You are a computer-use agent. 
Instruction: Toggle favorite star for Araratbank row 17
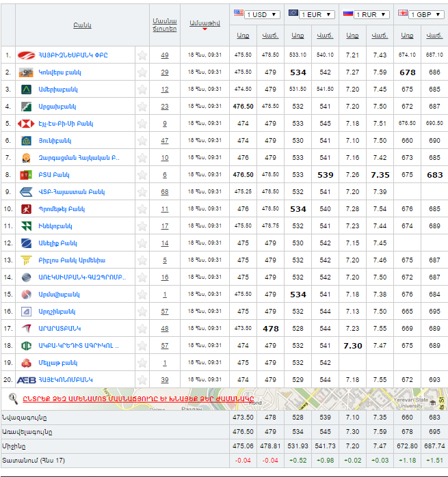pos(142,329)
